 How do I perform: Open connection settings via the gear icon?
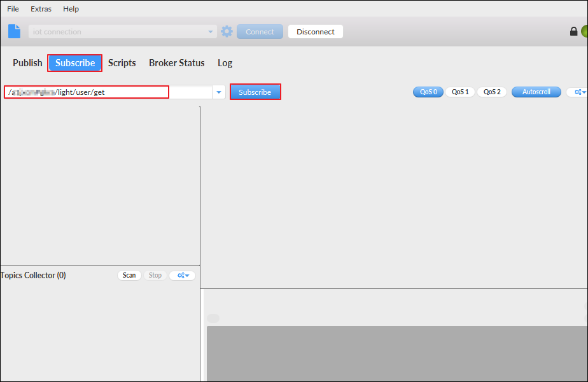tap(227, 31)
